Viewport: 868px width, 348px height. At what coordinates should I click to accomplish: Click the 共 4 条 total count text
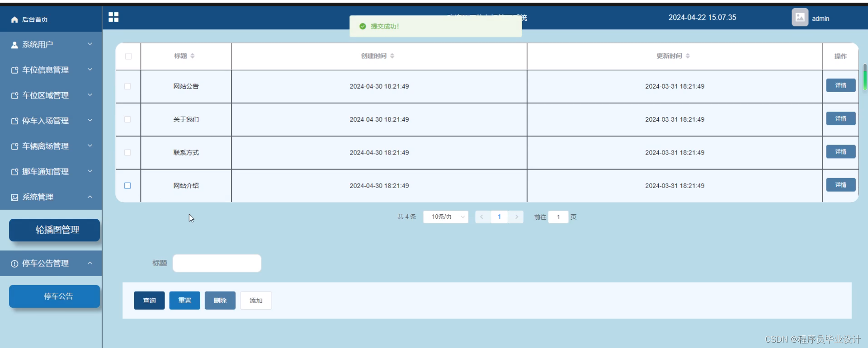pyautogui.click(x=406, y=217)
